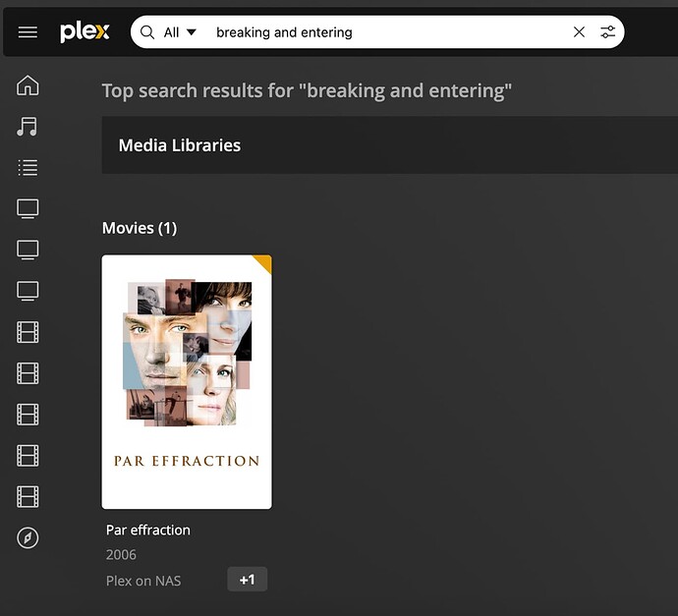Click the Par effraction title link
Image resolution: width=678 pixels, height=616 pixels.
pyautogui.click(x=147, y=530)
